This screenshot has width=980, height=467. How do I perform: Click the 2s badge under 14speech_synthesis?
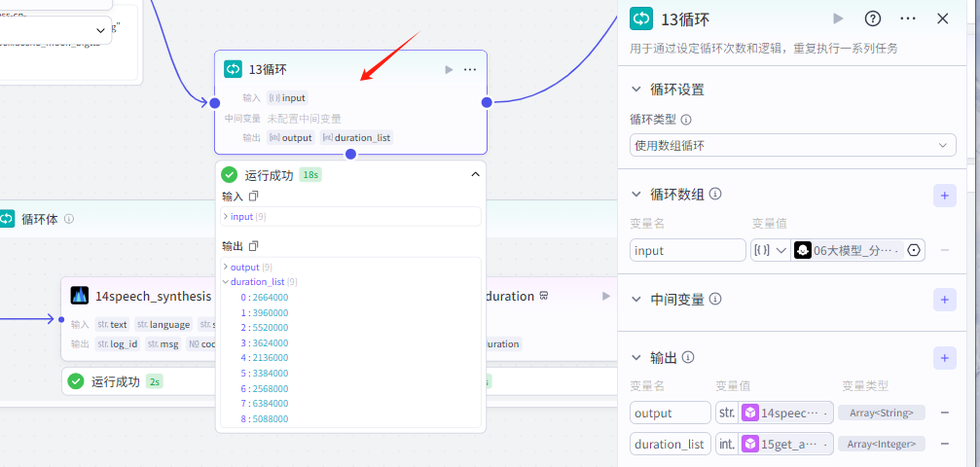(x=155, y=381)
